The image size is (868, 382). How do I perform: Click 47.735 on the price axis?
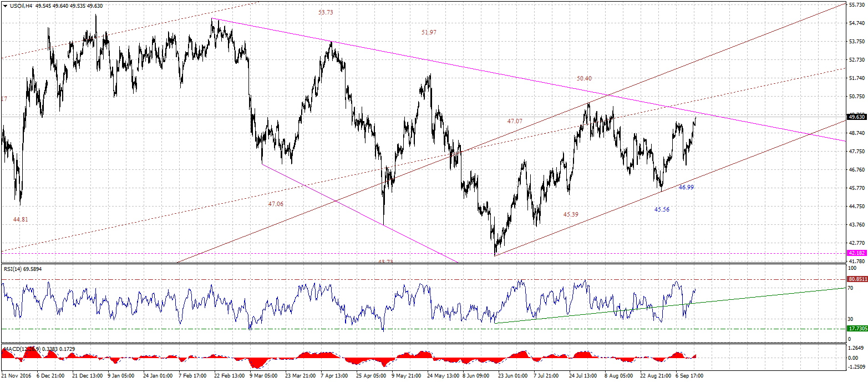click(x=857, y=151)
